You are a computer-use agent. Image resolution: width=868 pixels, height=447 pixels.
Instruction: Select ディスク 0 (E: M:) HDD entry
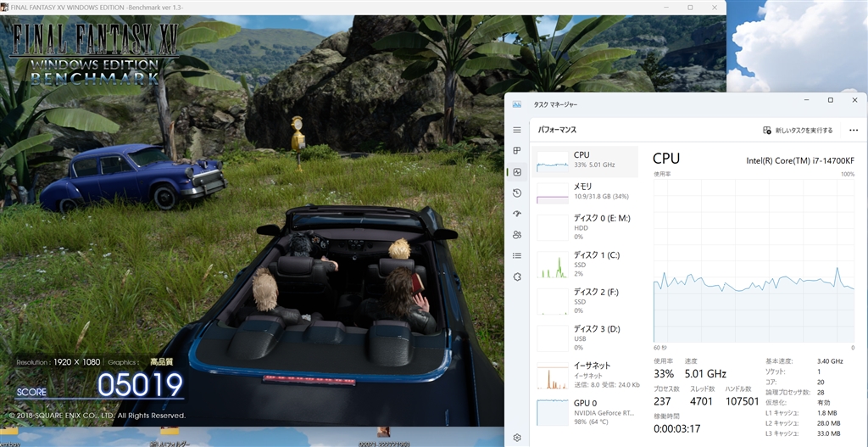[585, 227]
